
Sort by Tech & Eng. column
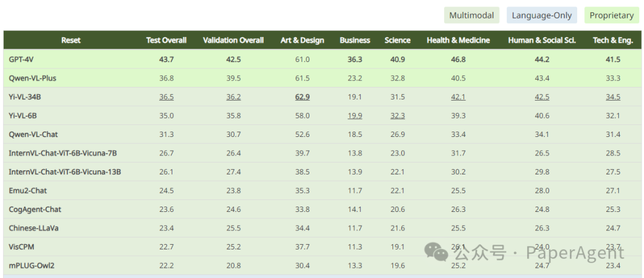[x=613, y=40]
